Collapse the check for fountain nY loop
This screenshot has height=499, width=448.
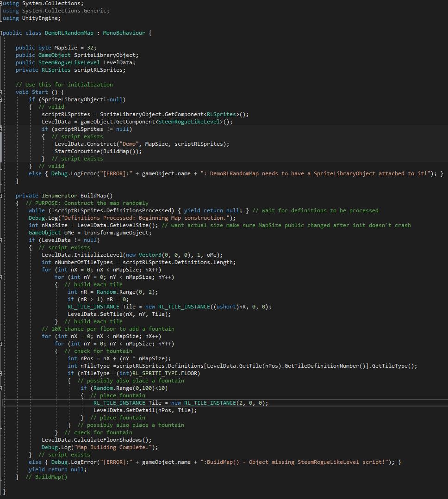tap(1, 344)
